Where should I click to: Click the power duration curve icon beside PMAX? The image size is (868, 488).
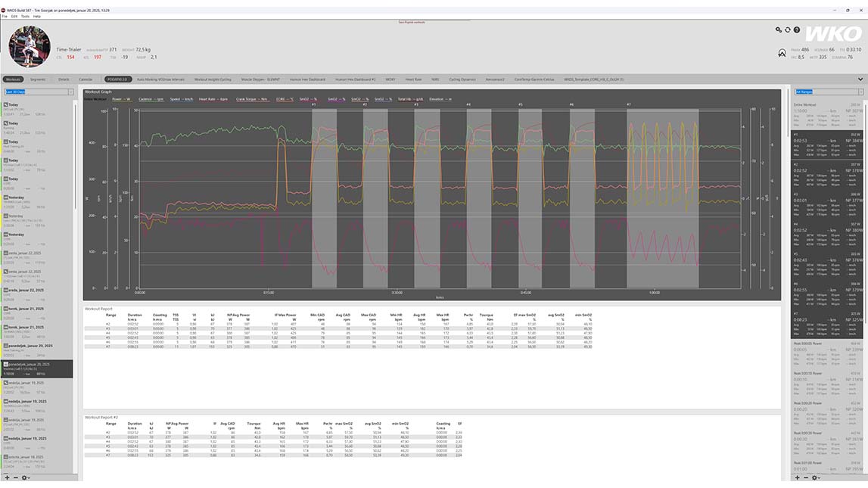tap(782, 53)
